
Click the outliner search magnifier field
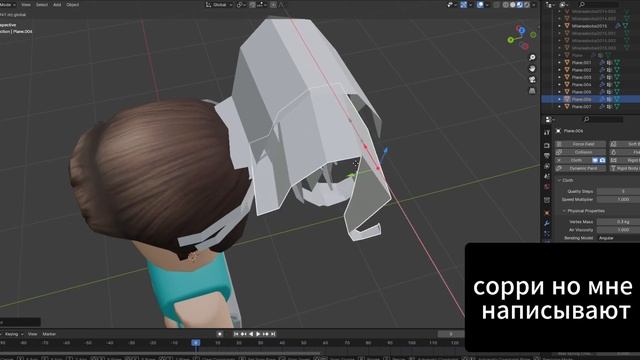tap(598, 4)
